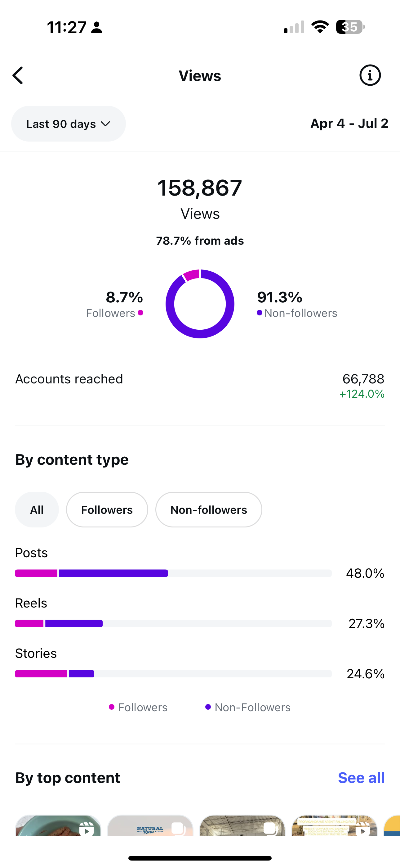The width and height of the screenshot is (400, 868).
Task: Open the propaganda text reel thumbnail
Action: coord(334,825)
